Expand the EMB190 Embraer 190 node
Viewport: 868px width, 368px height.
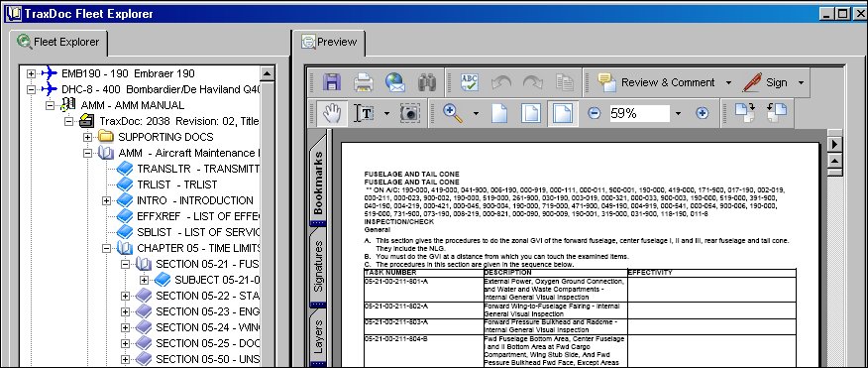(31, 73)
